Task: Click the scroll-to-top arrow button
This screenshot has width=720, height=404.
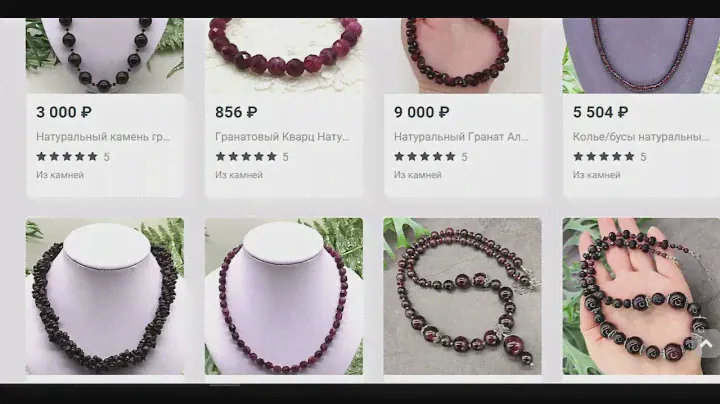Action: (707, 343)
